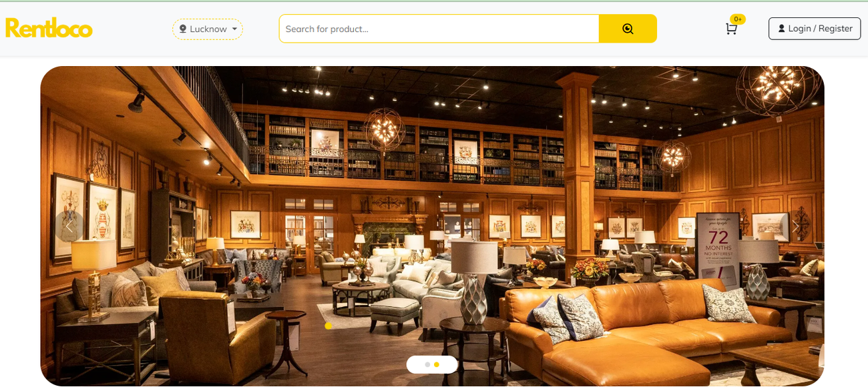Viewport: 868px width, 389px height.
Task: Click the caret arrow next to Lucknow
Action: [234, 29]
